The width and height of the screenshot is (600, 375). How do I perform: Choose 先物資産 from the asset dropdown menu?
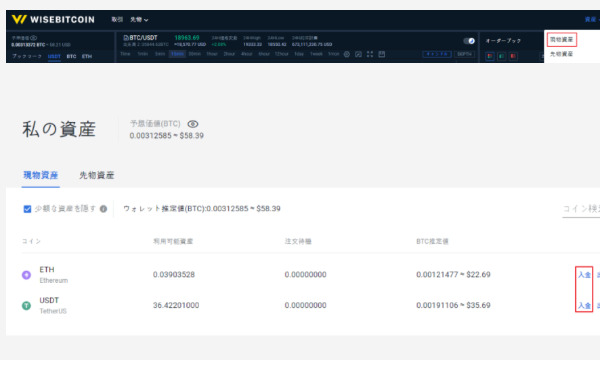pyautogui.click(x=561, y=54)
